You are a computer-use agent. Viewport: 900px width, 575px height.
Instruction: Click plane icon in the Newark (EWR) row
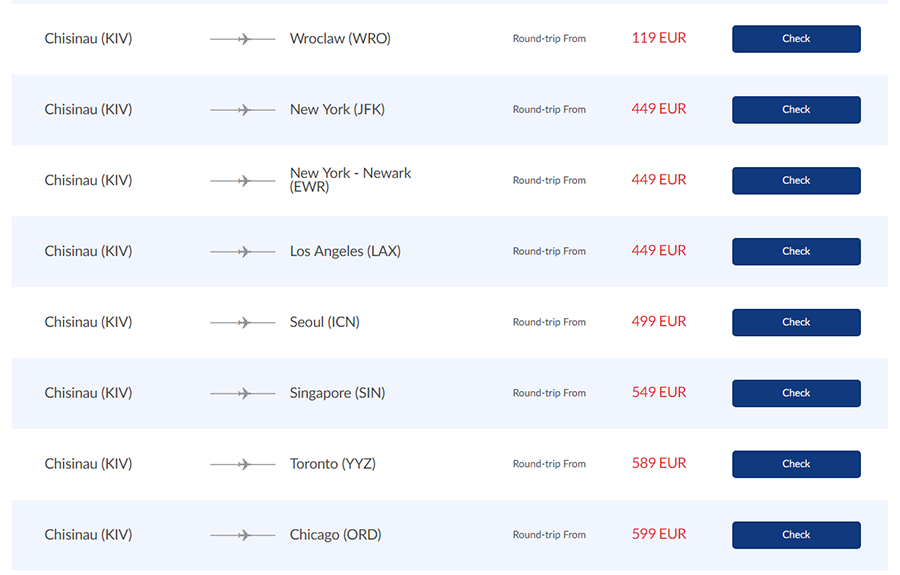tap(243, 181)
